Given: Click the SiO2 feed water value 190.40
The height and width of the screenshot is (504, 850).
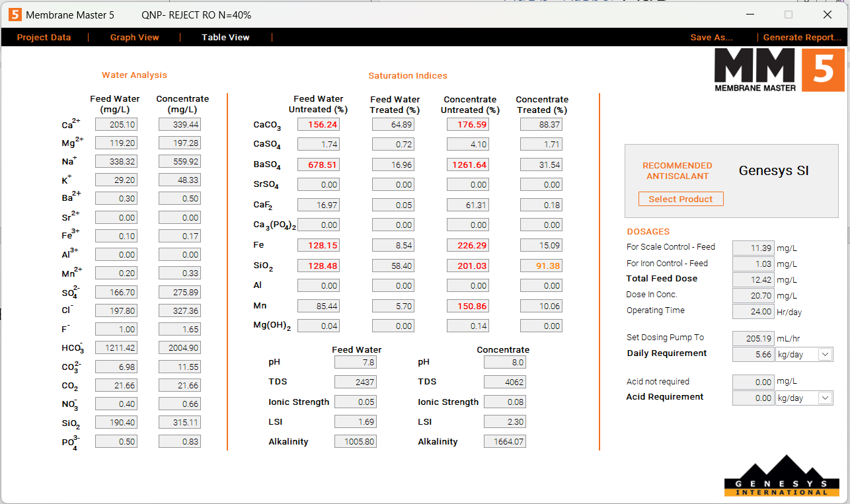Looking at the screenshot, I should tap(116, 422).
